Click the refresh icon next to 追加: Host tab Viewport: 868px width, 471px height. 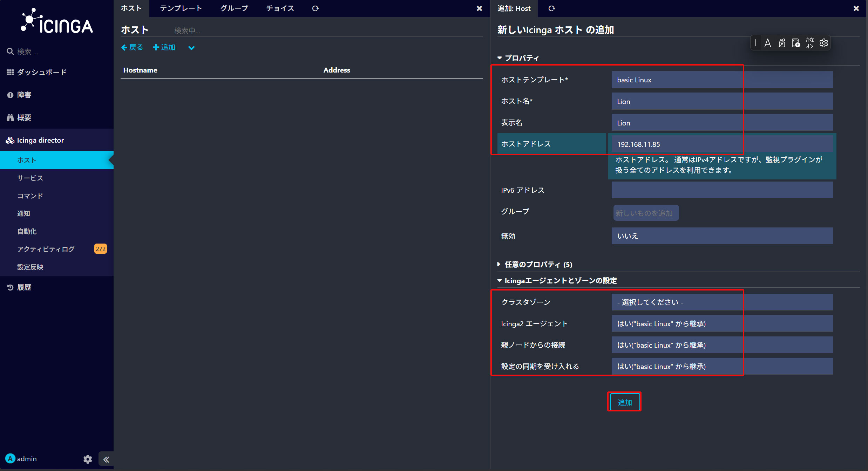click(x=552, y=8)
